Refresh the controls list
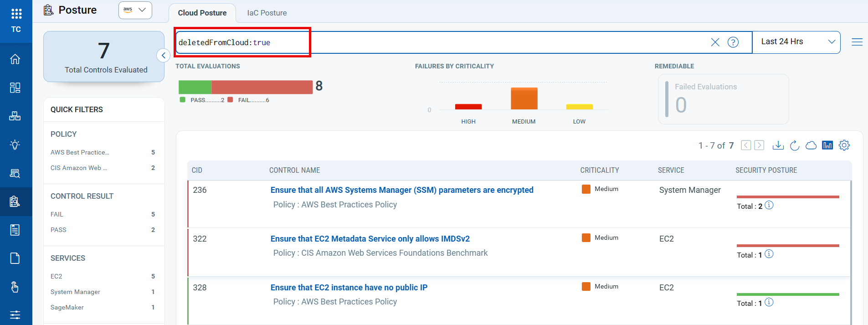This screenshot has width=868, height=325. click(x=795, y=145)
